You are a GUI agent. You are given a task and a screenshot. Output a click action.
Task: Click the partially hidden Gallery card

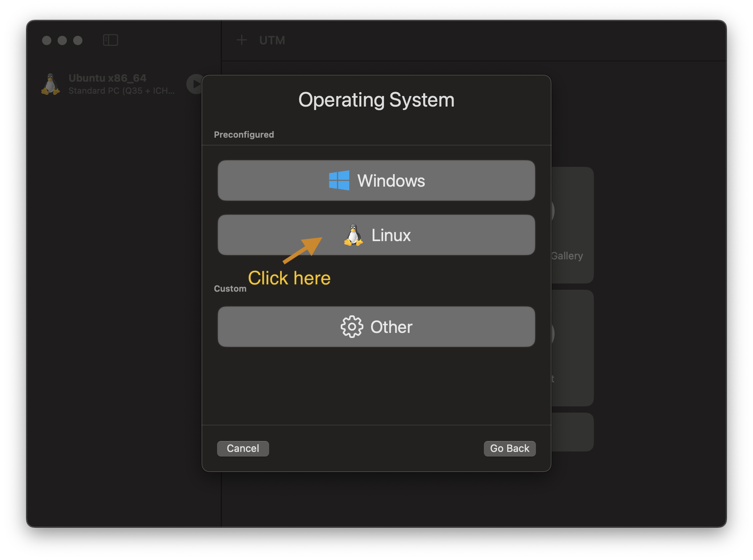(572, 226)
